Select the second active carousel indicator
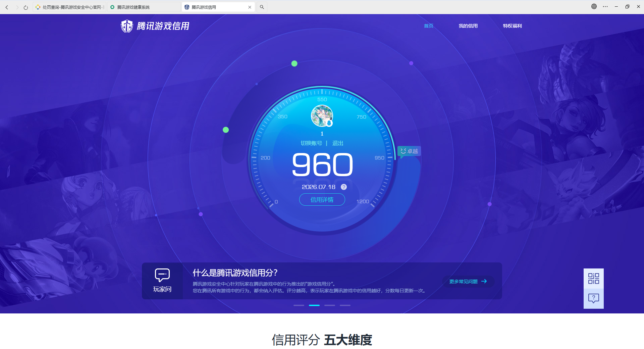Viewport: 644px width, 349px height. point(314,305)
